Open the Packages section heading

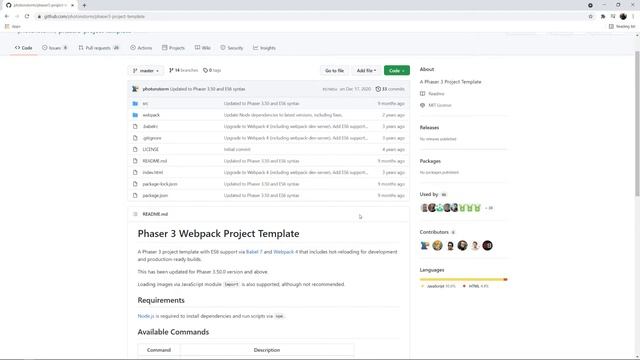click(430, 161)
